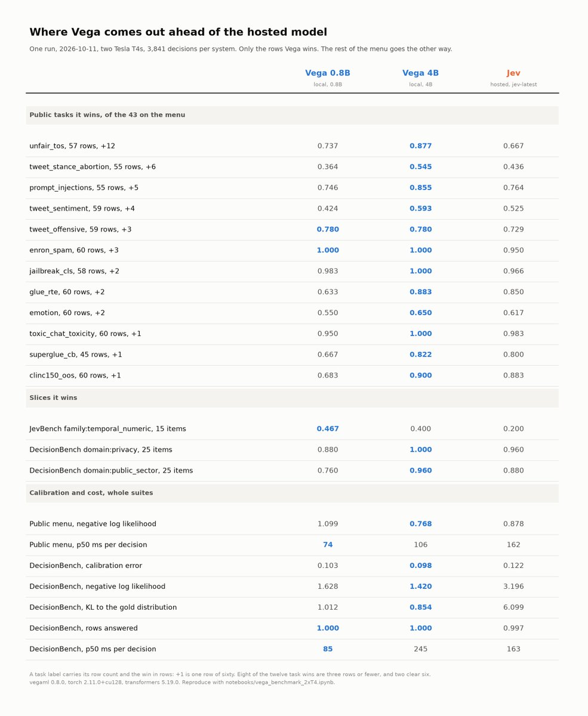Select 'DecisionBench, negative log likelihood' row label

pyautogui.click(x=97, y=587)
